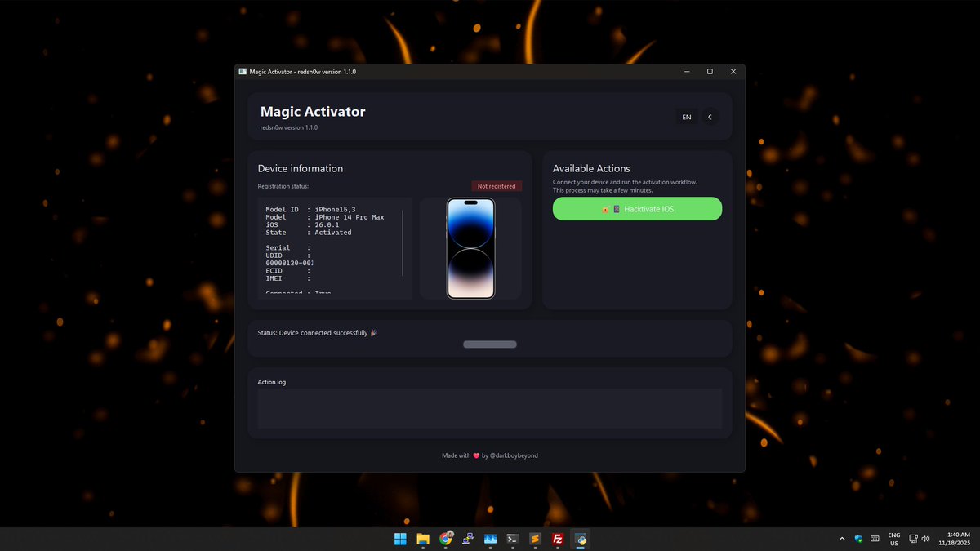This screenshot has height=551, width=980.
Task: Click the @darkboybeyond credit text
Action: click(x=514, y=455)
